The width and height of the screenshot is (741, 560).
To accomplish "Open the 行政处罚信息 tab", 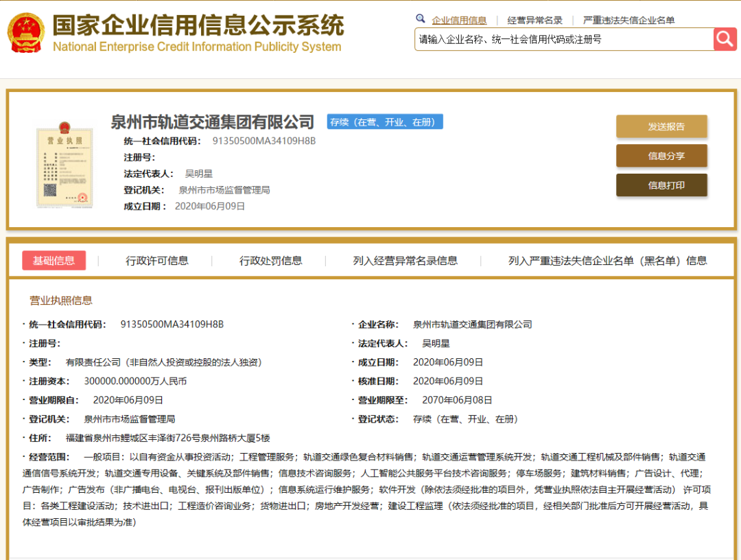I will click(270, 261).
